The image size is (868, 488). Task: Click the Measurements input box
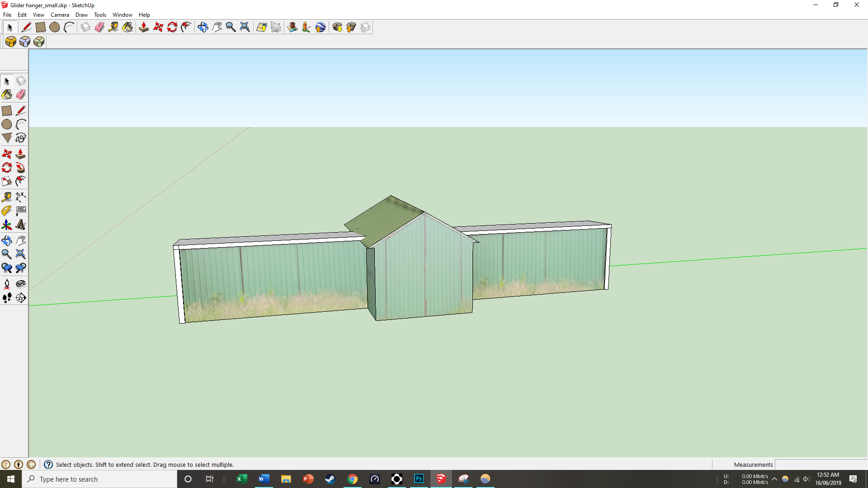[x=821, y=465]
